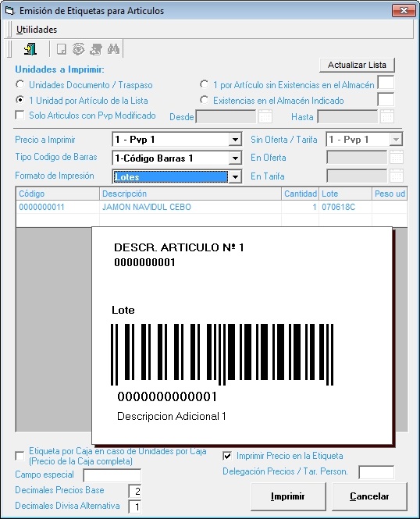The width and height of the screenshot is (420, 519).
Task: Click the Cancelar button
Action: [369, 496]
